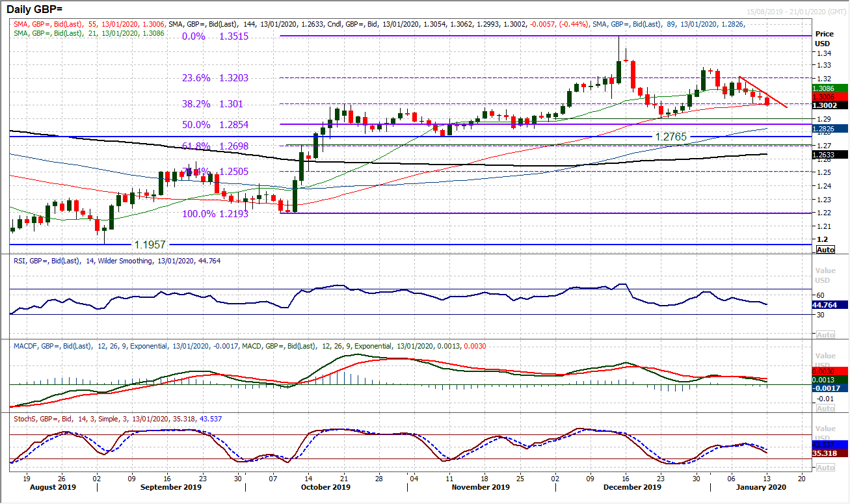This screenshot has width=850, height=504.
Task: Toggle Auto scaling on the price pane
Action: 825,249
